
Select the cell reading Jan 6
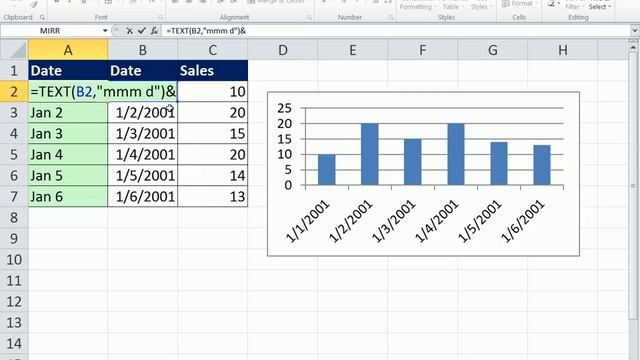tap(68, 197)
